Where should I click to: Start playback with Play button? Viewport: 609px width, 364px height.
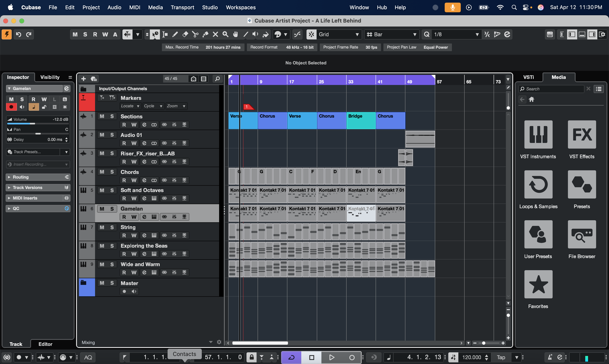331,357
